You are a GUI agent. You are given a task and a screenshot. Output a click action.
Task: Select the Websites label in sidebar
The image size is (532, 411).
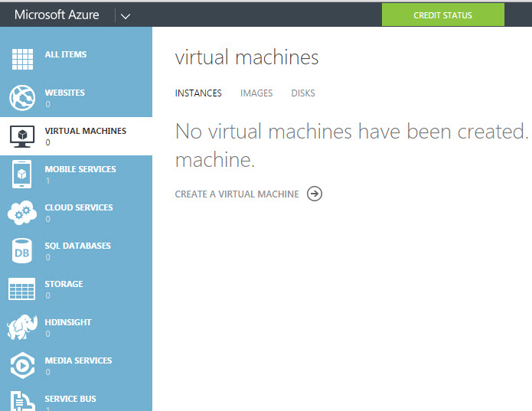(x=65, y=93)
